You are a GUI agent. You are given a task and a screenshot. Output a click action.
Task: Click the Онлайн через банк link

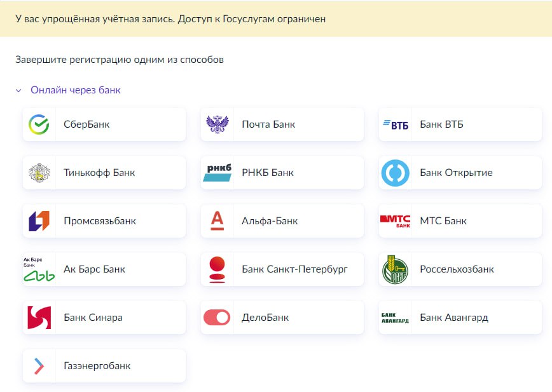(76, 90)
